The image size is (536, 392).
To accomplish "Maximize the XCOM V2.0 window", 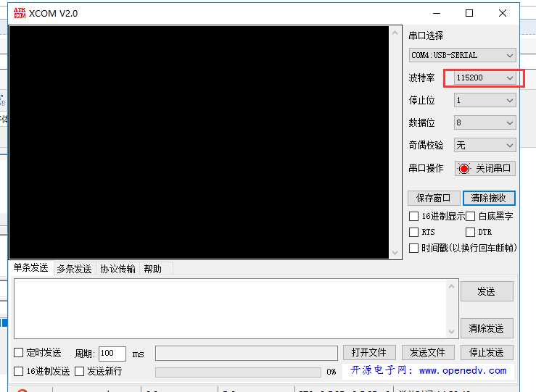I will [x=469, y=13].
